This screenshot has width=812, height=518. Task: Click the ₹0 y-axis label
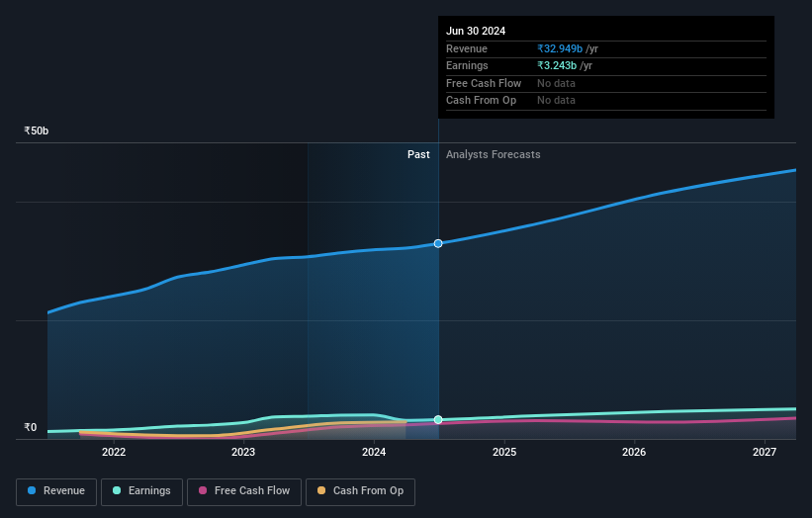[x=31, y=427]
